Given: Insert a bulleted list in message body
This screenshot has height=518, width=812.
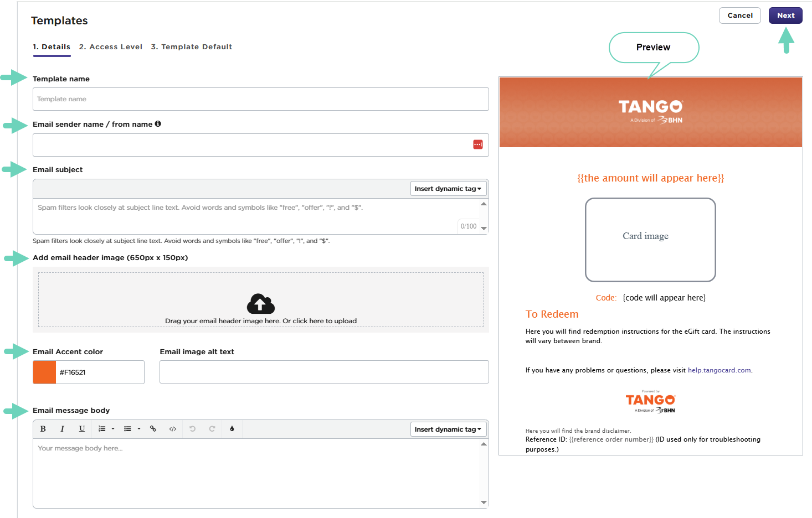Looking at the screenshot, I should pyautogui.click(x=127, y=429).
